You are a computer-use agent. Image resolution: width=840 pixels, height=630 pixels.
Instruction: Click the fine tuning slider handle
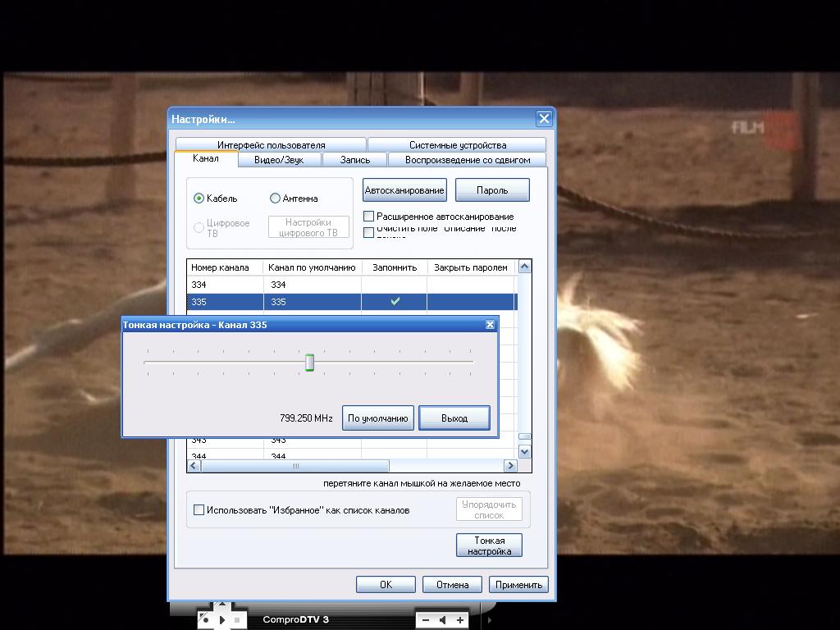point(309,363)
